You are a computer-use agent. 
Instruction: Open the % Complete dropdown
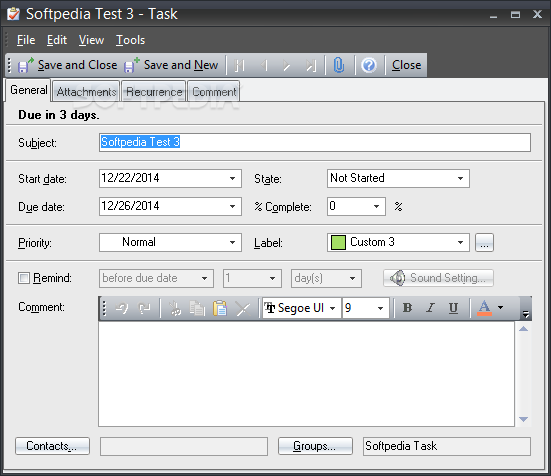point(376,206)
